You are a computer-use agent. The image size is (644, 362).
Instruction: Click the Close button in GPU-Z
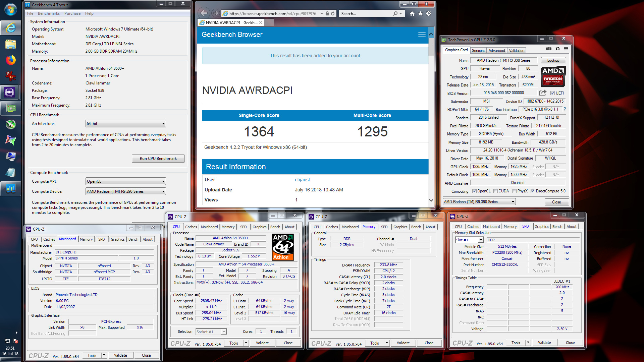[556, 202]
